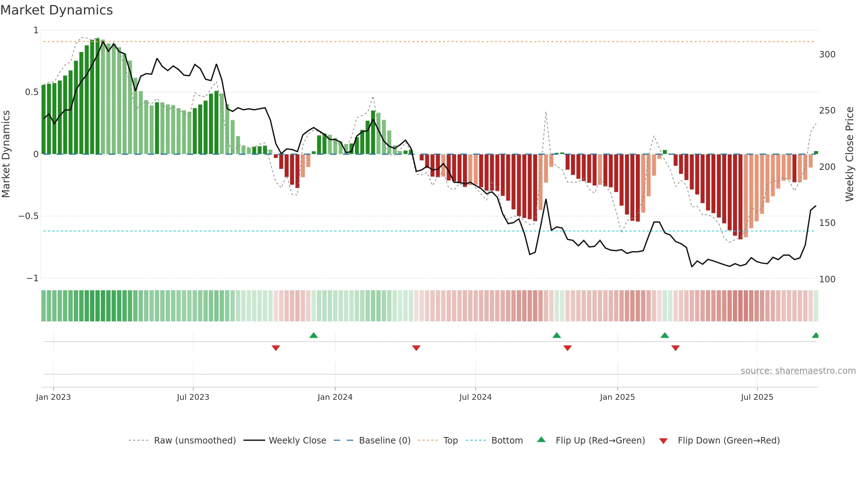The width and height of the screenshot is (868, 488).
Task: Click the 250 price tick label
Action: (x=827, y=111)
